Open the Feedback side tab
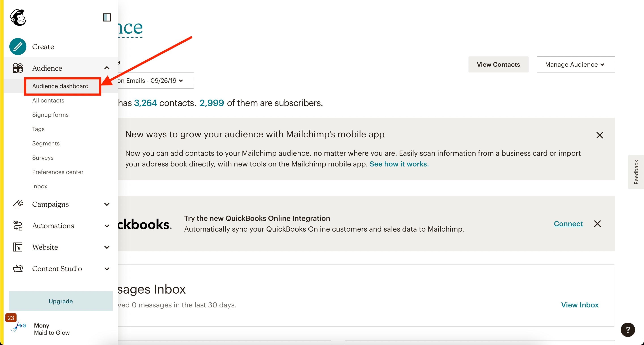This screenshot has height=345, width=644. click(636, 172)
